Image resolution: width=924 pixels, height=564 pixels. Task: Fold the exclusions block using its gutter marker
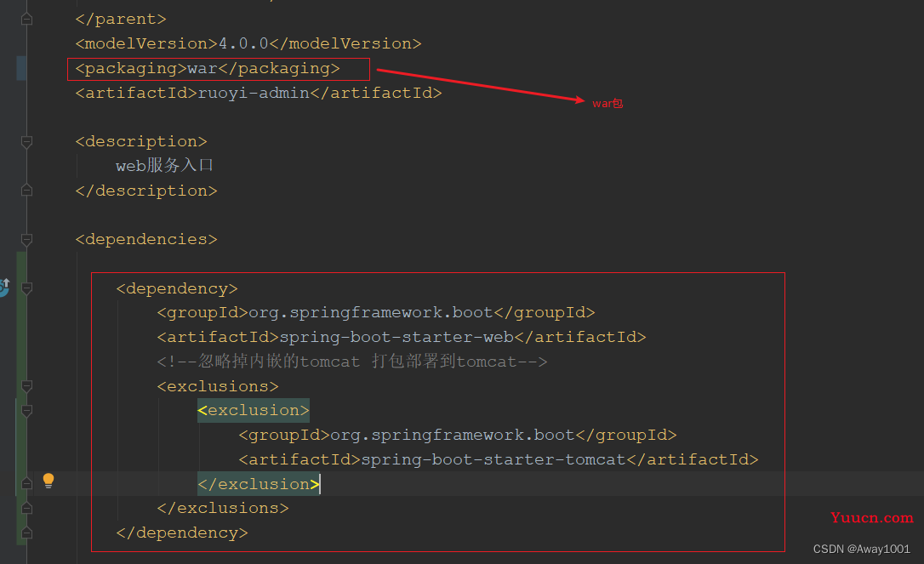27,386
